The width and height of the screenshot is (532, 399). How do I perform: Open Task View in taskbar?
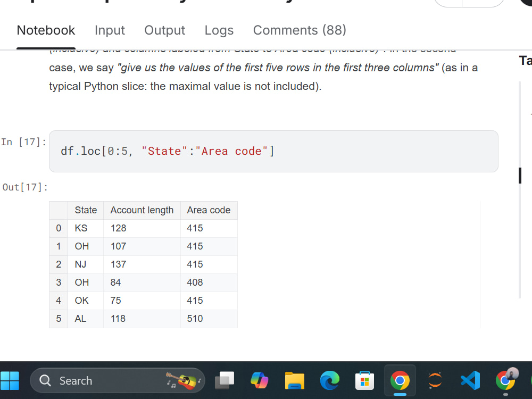pyautogui.click(x=225, y=381)
